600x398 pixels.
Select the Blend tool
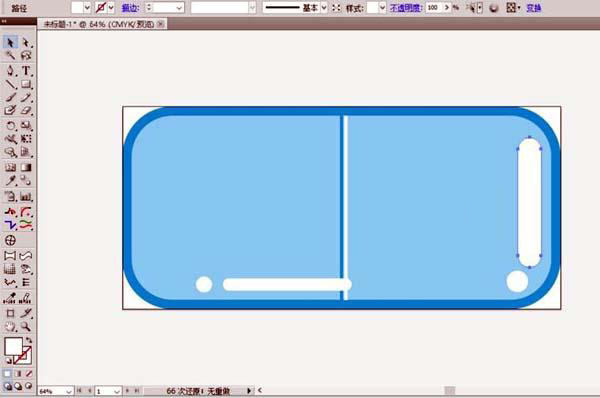[x=26, y=180]
